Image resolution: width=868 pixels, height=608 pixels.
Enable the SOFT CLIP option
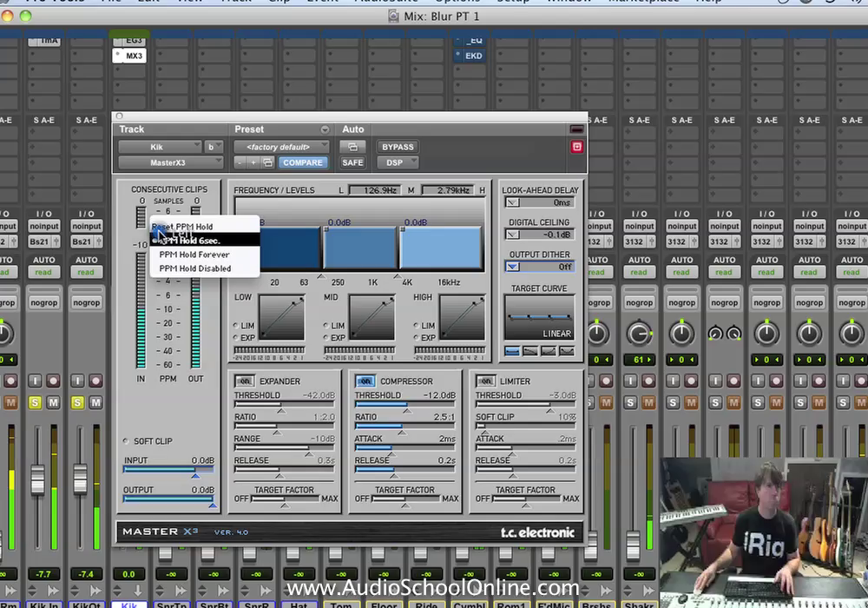coord(126,441)
